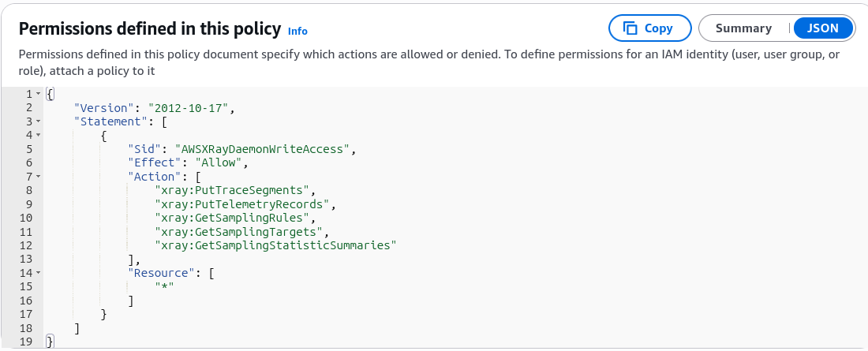Viewport: 868px width, 351px height.
Task: Click line number 12 in the gutter
Action: [x=26, y=245]
